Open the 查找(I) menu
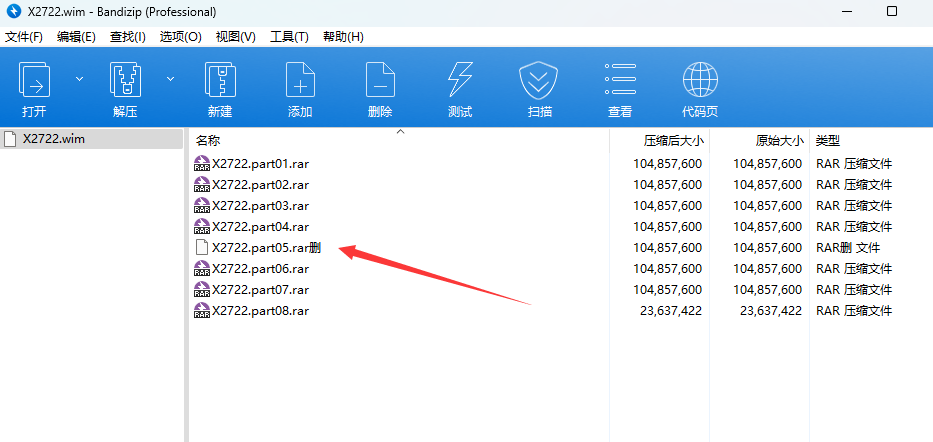This screenshot has height=442, width=933. [x=127, y=37]
